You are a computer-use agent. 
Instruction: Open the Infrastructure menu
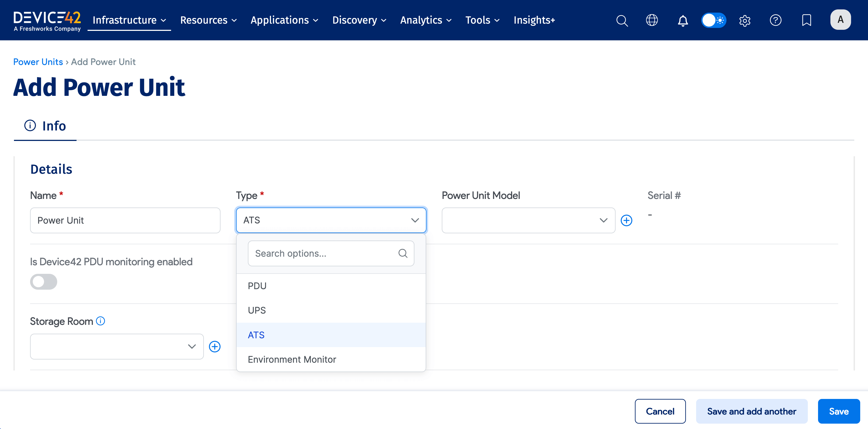click(129, 20)
